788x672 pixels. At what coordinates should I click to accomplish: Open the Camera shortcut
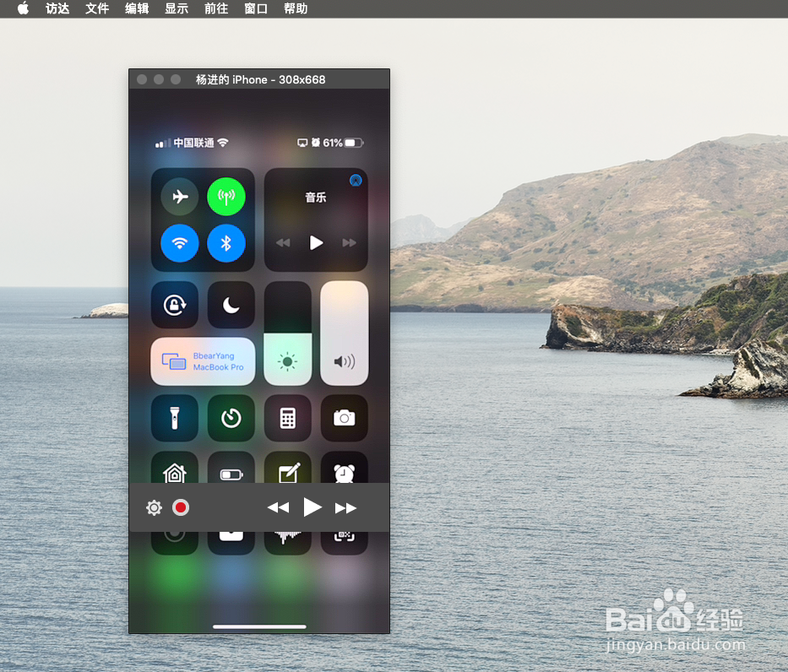[345, 419]
